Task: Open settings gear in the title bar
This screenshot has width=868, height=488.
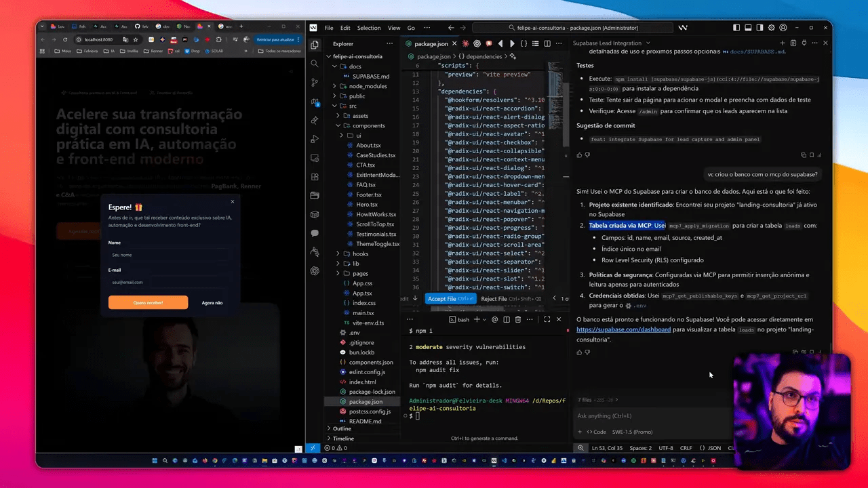Action: click(x=771, y=28)
